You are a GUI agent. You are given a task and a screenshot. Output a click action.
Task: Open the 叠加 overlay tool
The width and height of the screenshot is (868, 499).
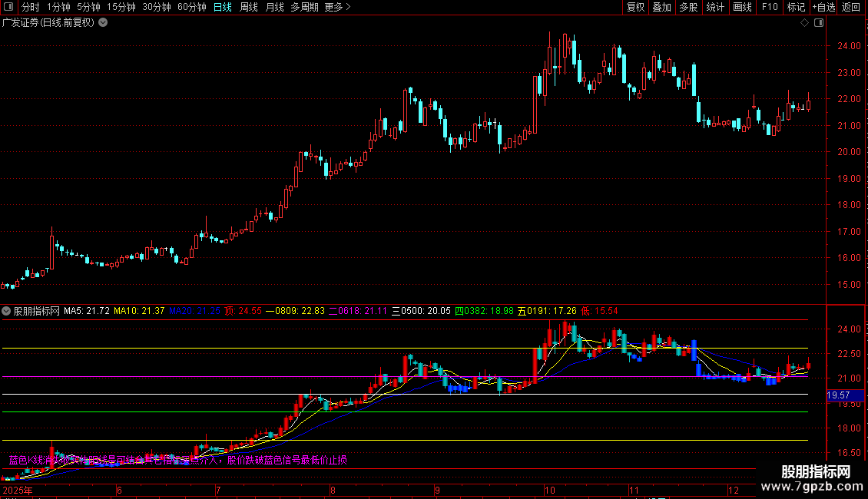click(x=661, y=8)
